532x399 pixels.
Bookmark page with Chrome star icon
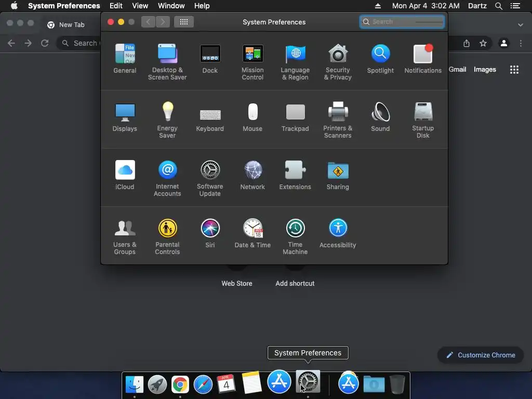(x=483, y=43)
